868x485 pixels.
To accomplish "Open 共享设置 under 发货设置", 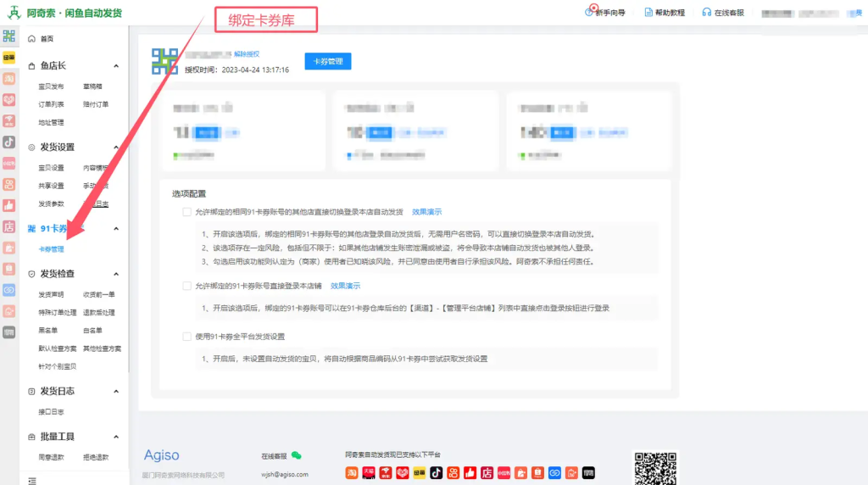I will (51, 186).
